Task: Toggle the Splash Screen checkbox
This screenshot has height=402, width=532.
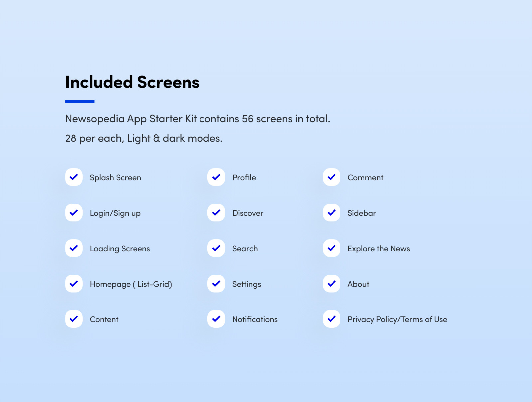Action: coord(74,177)
